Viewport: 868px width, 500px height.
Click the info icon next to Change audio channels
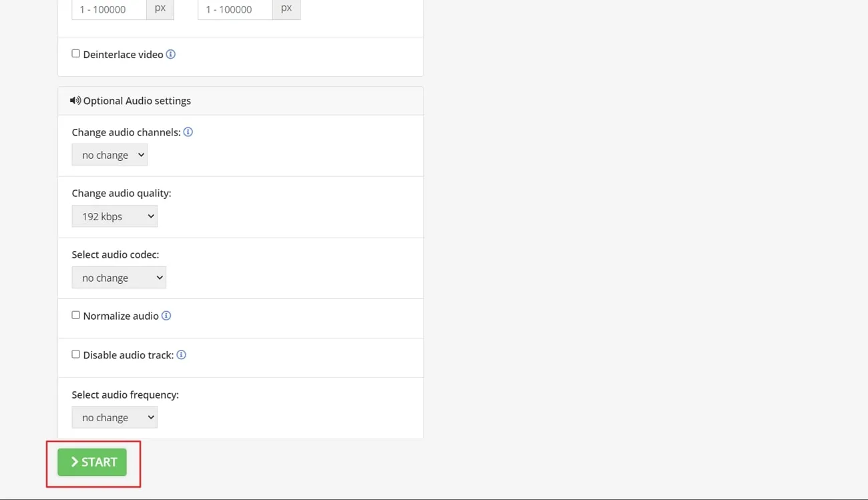188,132
